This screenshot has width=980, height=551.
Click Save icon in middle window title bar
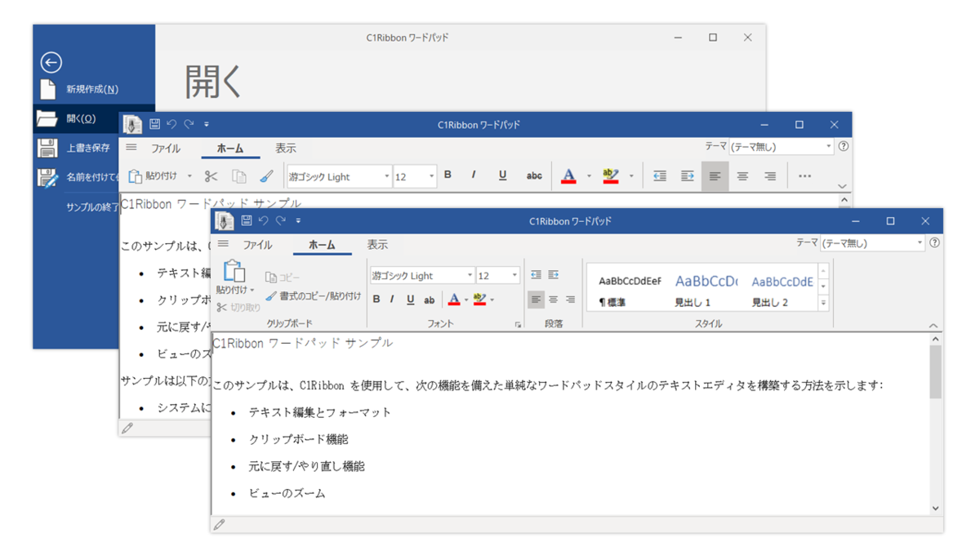point(154,125)
